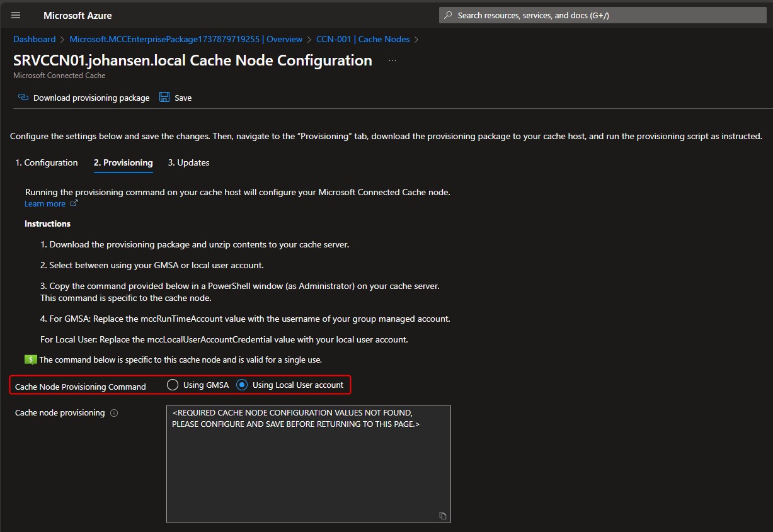Click the Microsoft Azure home title
This screenshot has width=773, height=532.
point(77,15)
